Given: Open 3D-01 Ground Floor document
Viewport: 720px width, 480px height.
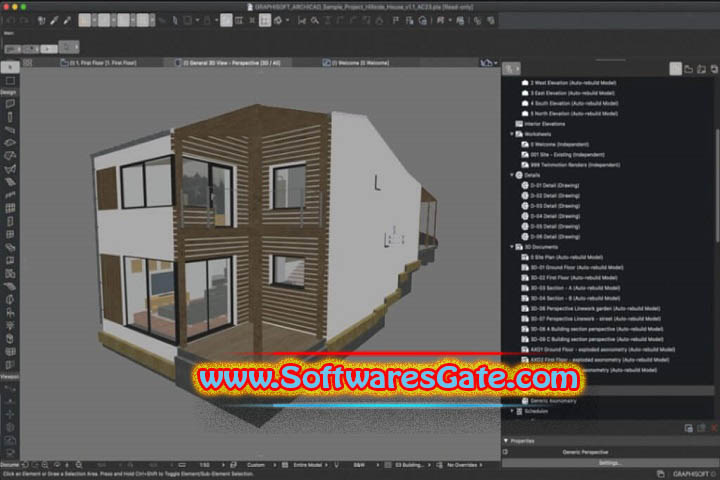Looking at the screenshot, I should pos(577,267).
